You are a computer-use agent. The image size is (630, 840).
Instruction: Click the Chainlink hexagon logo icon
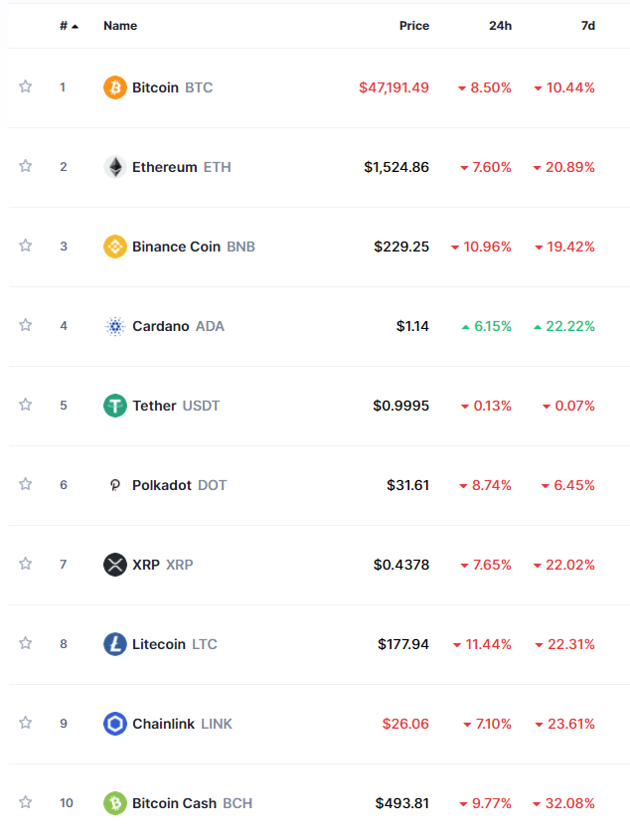coord(115,724)
